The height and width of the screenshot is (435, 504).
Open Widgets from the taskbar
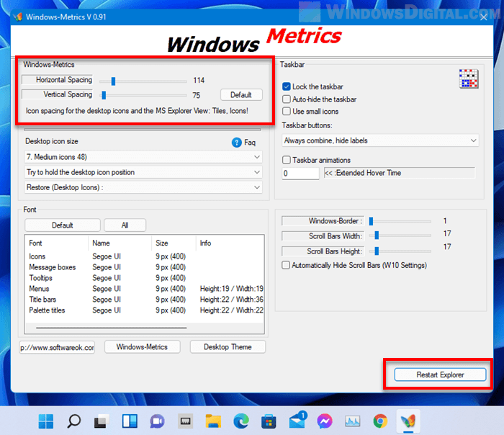(130, 421)
